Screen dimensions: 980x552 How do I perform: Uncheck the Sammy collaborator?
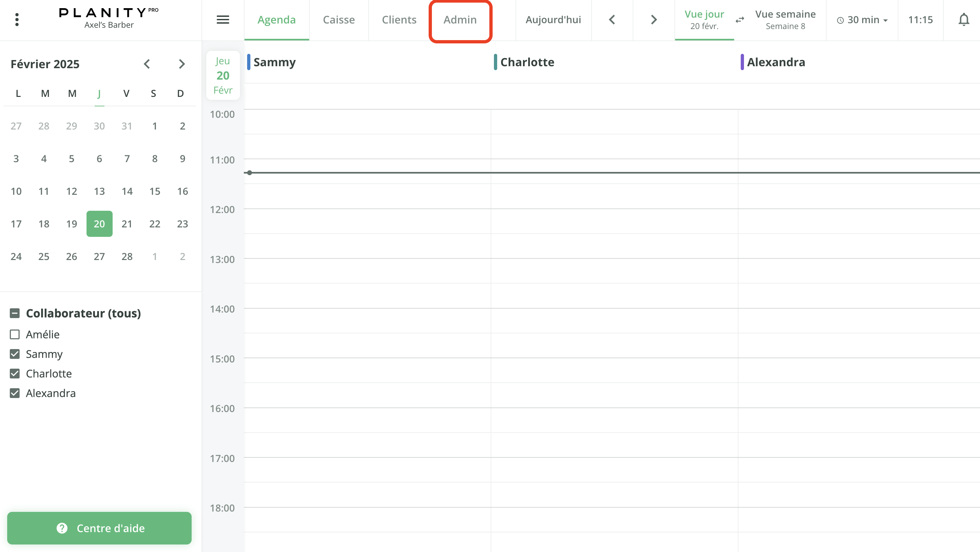pyautogui.click(x=15, y=354)
